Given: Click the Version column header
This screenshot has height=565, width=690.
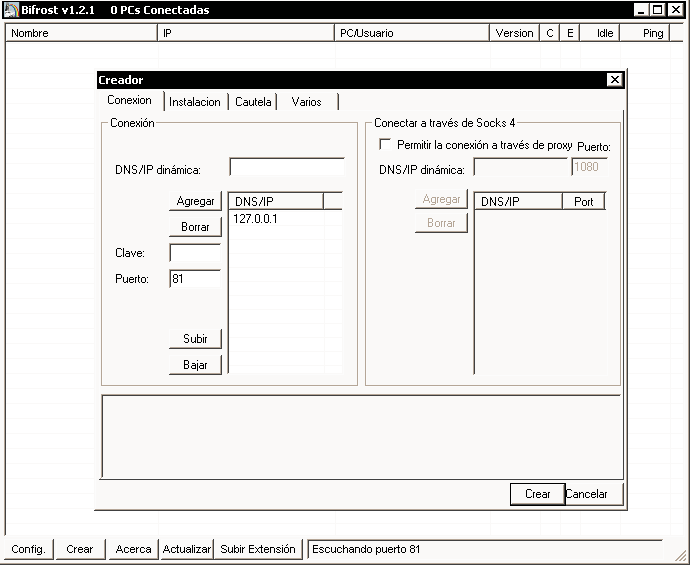Looking at the screenshot, I should tap(514, 33).
